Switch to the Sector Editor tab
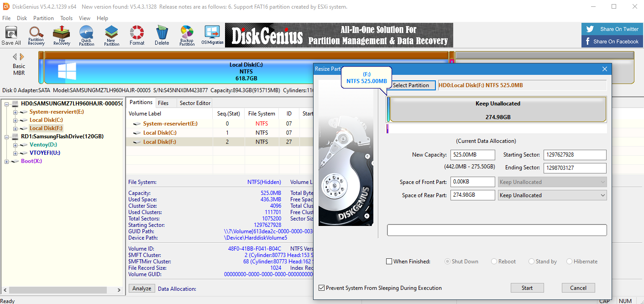Screen dimensions: 644x304 tap(195, 103)
